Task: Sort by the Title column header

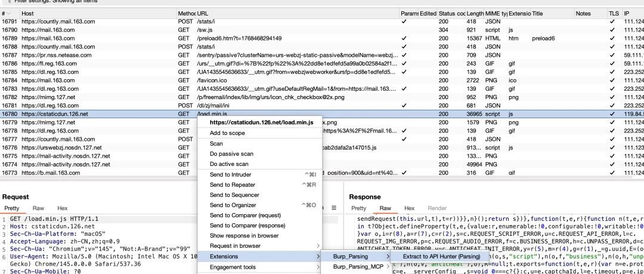Action: (552, 14)
